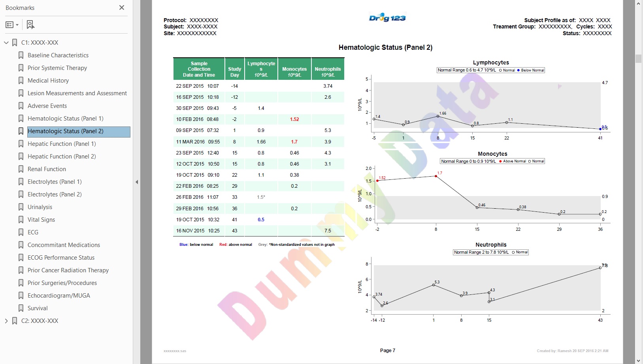
Task: Navigate to the Urinalysis bookmark
Action: [40, 207]
